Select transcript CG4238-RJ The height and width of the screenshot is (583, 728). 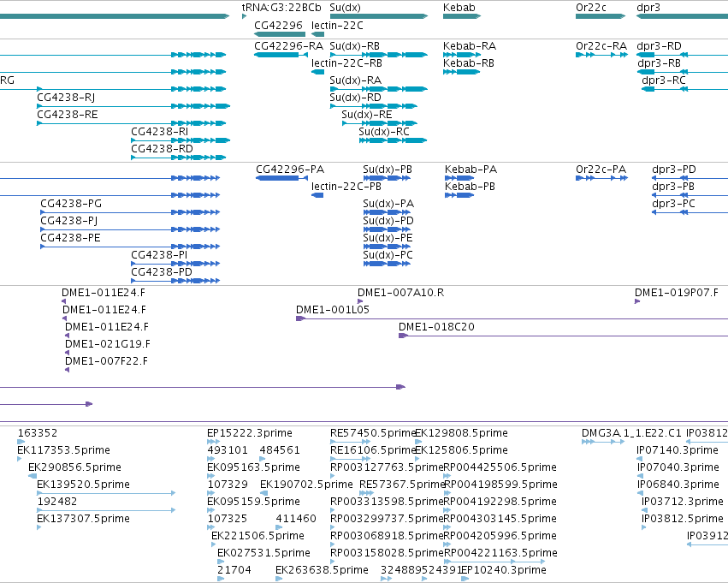tap(133, 106)
